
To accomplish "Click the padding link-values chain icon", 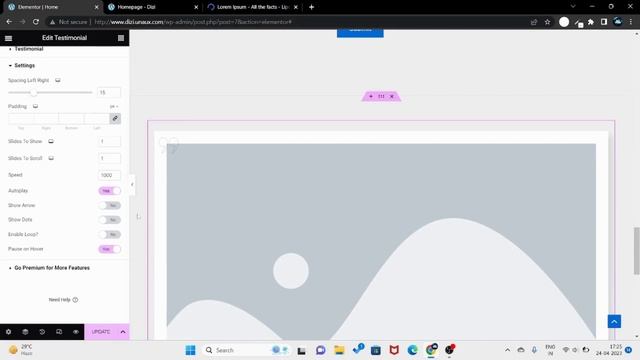I will (x=115, y=119).
